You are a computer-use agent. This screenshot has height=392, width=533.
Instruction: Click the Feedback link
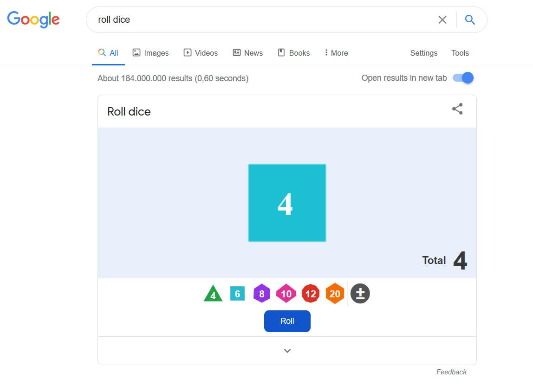[451, 372]
